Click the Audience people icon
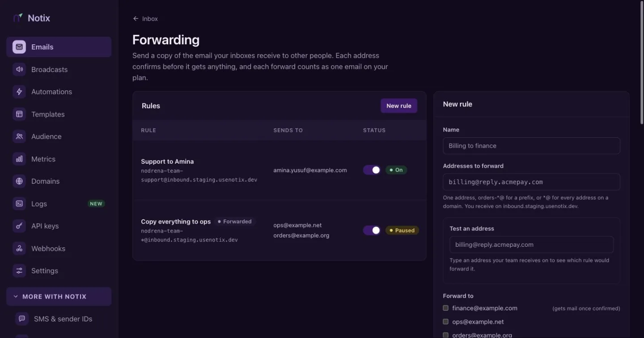This screenshot has width=644, height=338. tap(19, 136)
